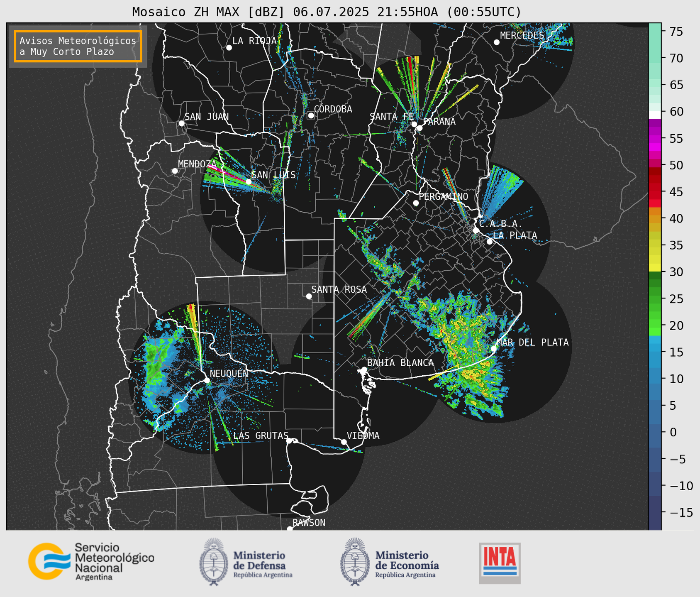This screenshot has width=700, height=597.
Task: Click the Viedma city marker dot
Action: click(344, 442)
